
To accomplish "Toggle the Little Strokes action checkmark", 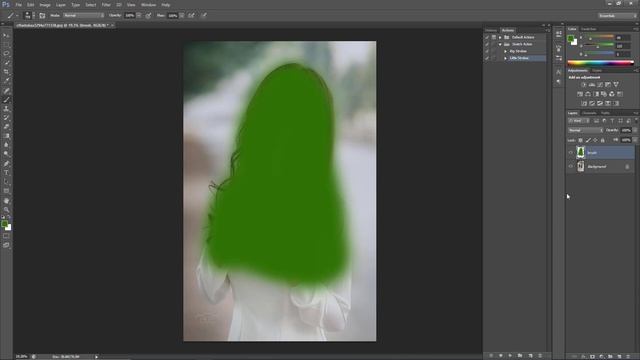I will [x=487, y=58].
